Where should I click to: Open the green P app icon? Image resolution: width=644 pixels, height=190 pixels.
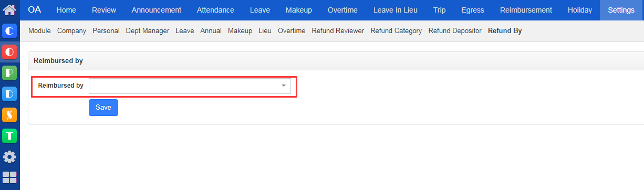(x=9, y=73)
